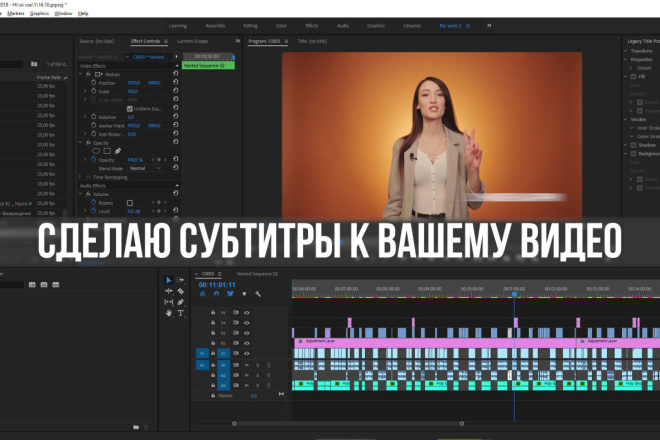This screenshot has width=660, height=440.
Task: Collapse the Motion effect group
Action: click(x=80, y=74)
